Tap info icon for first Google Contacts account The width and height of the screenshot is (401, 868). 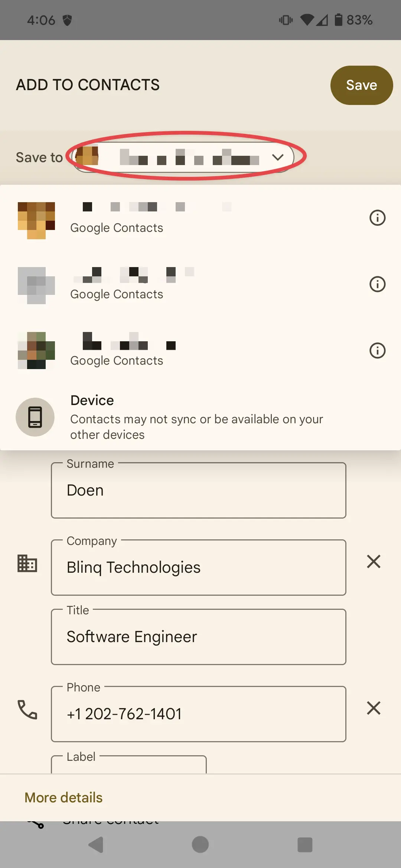[x=377, y=218]
